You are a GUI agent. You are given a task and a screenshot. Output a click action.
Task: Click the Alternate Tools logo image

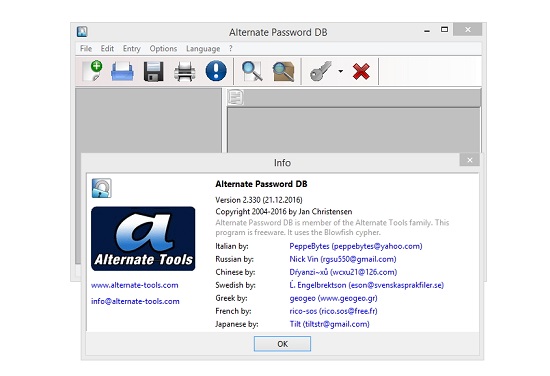coord(143,239)
